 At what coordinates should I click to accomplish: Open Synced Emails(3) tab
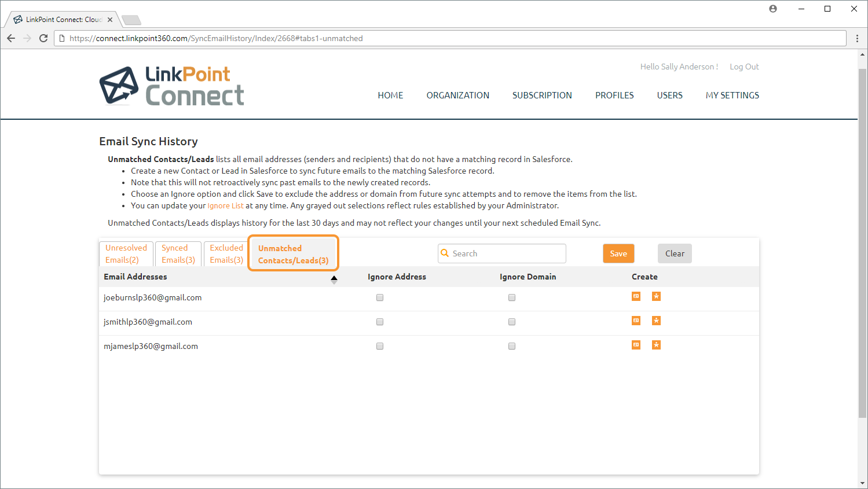click(x=178, y=253)
